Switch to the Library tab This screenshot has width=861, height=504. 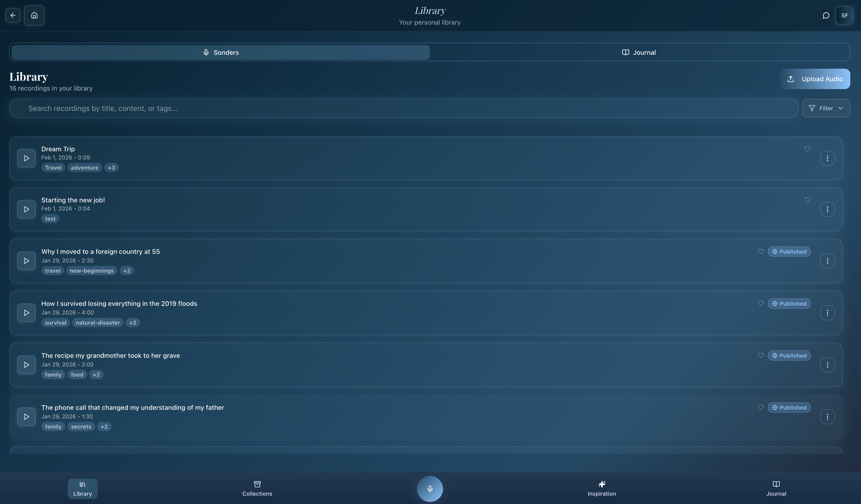coord(82,489)
